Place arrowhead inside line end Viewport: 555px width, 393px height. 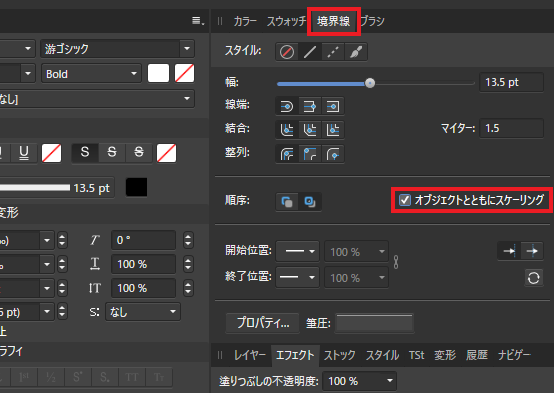point(509,251)
